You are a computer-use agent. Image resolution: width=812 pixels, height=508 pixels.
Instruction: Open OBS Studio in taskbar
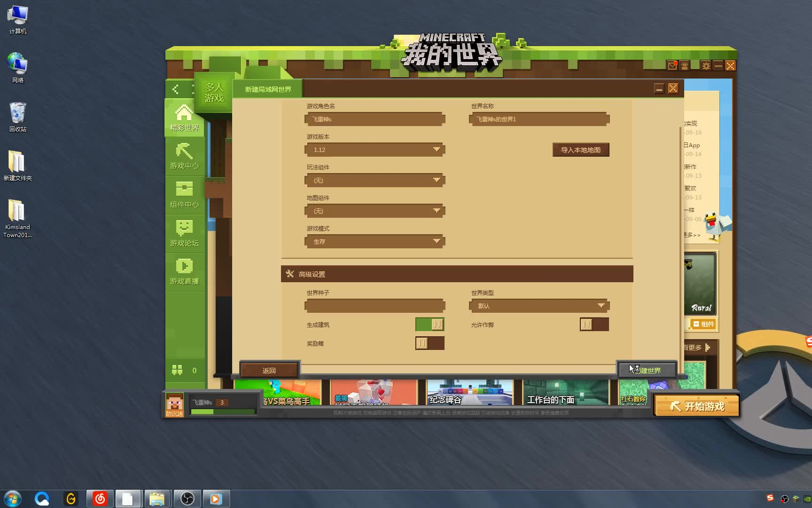[187, 499]
